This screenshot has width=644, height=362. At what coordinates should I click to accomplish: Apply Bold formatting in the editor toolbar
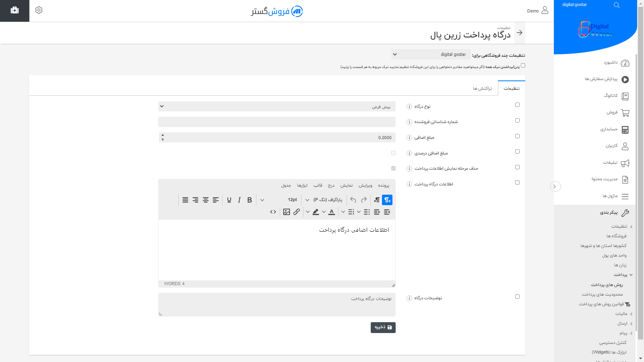click(250, 200)
